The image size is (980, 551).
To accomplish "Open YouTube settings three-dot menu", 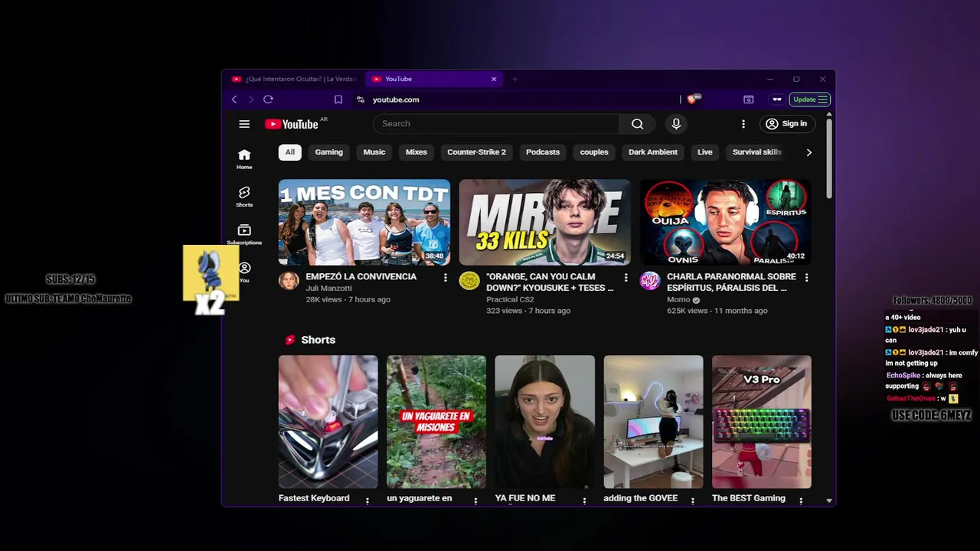I will (x=743, y=124).
